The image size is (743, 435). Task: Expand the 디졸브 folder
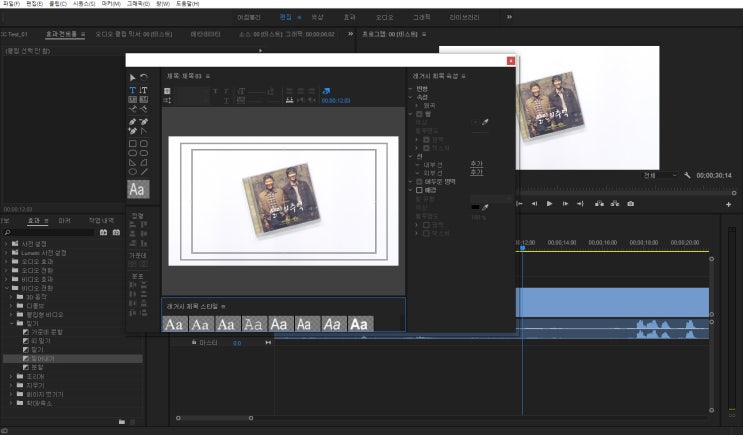point(11,306)
